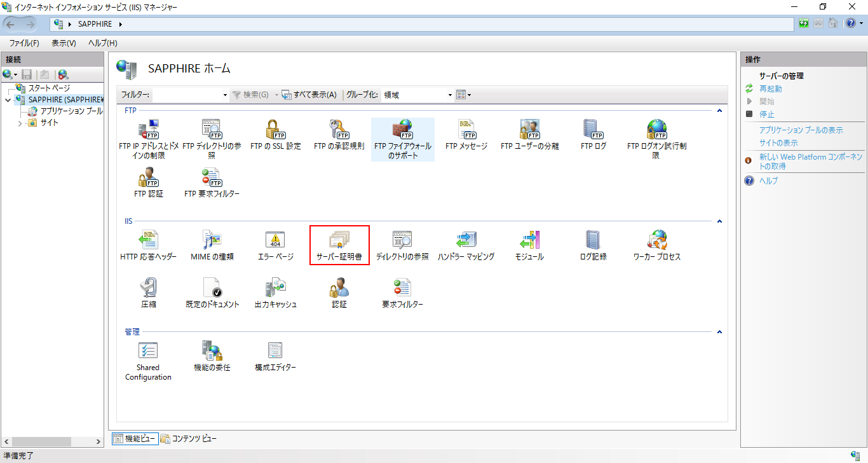Open 既定のドキュメント feature
Screen dimensions: 868x463
[x=212, y=293]
